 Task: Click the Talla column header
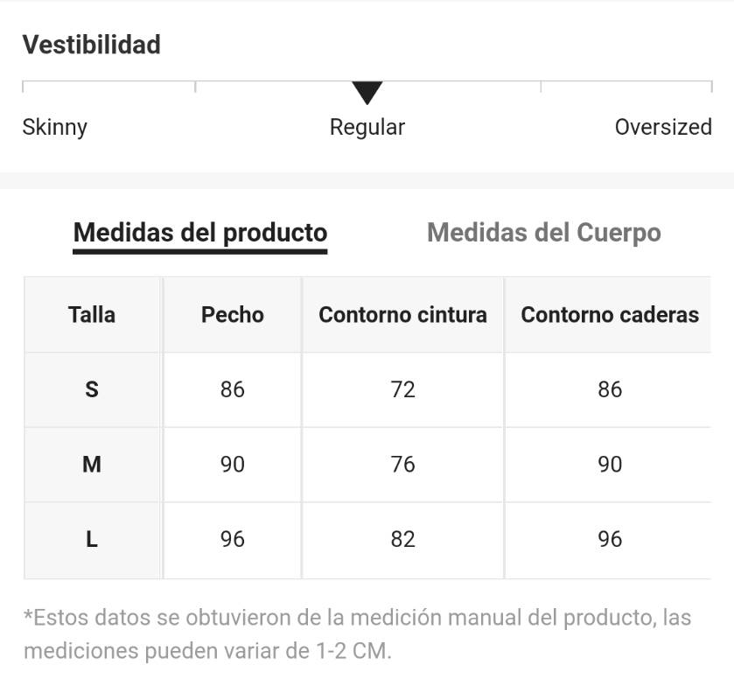click(92, 315)
